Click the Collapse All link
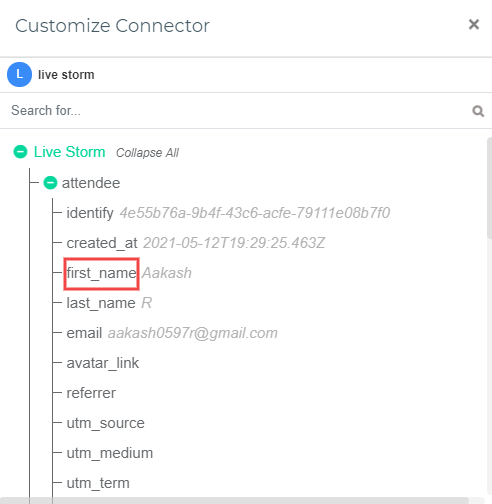Viewport: 492px width, 504px height. coord(147,153)
